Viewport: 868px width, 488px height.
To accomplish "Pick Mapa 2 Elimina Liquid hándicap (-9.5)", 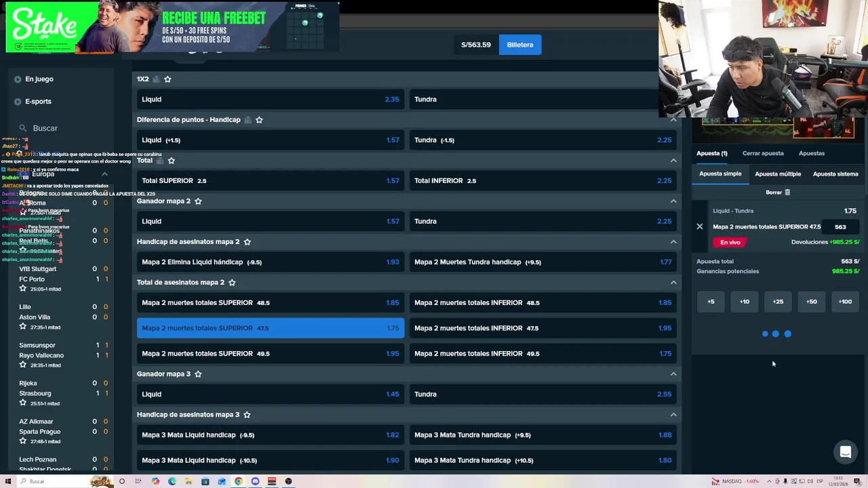I will 271,262.
